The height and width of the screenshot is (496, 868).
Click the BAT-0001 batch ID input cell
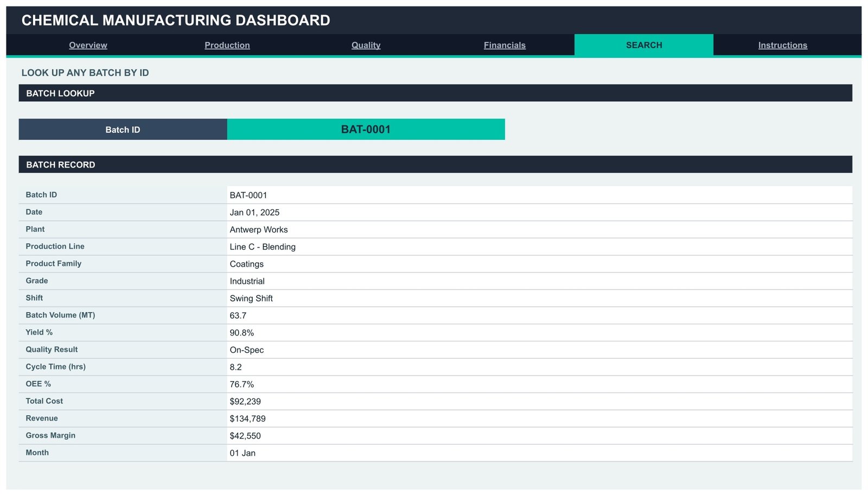pos(366,130)
